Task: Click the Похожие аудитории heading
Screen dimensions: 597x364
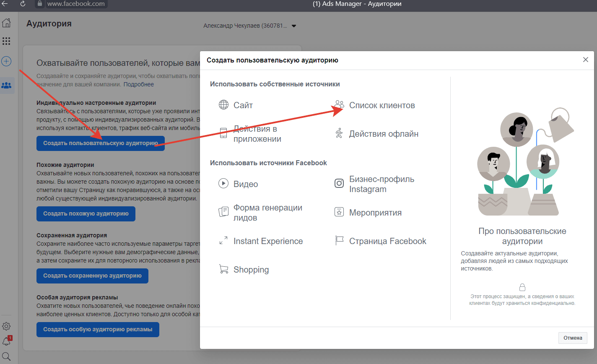Action: pos(65,165)
